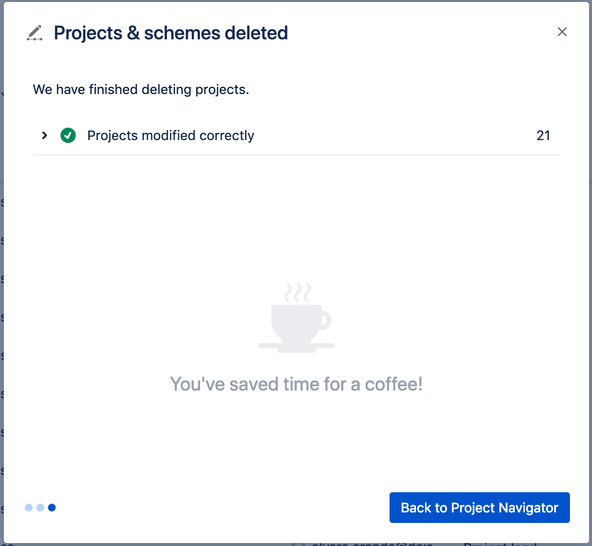Click the Projects modified correctly label
The image size is (592, 546).
click(x=171, y=136)
